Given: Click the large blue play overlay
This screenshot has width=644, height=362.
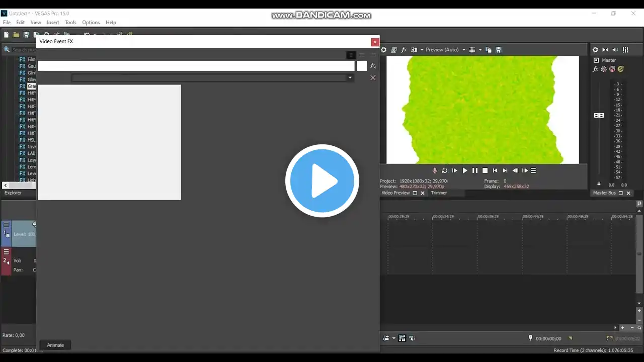Looking at the screenshot, I should pyautogui.click(x=322, y=181).
